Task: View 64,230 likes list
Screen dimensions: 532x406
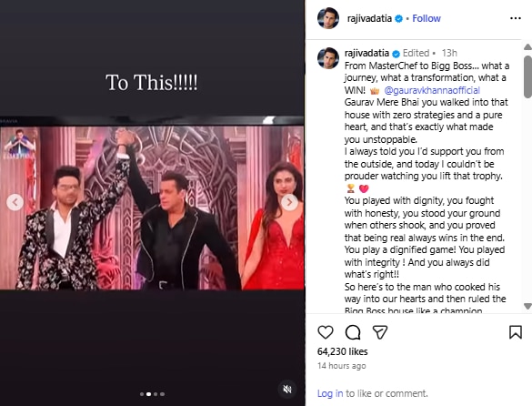Action: (x=342, y=351)
